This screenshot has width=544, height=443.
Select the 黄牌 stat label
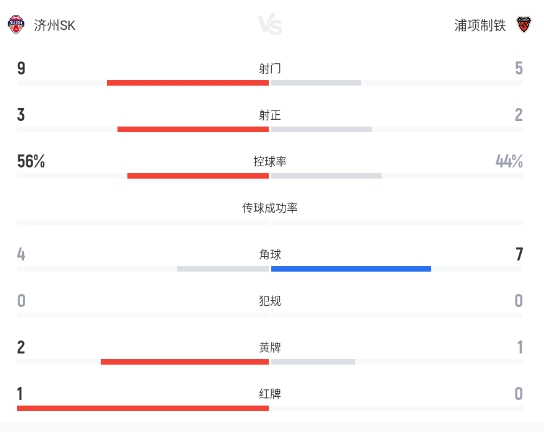[x=270, y=347]
